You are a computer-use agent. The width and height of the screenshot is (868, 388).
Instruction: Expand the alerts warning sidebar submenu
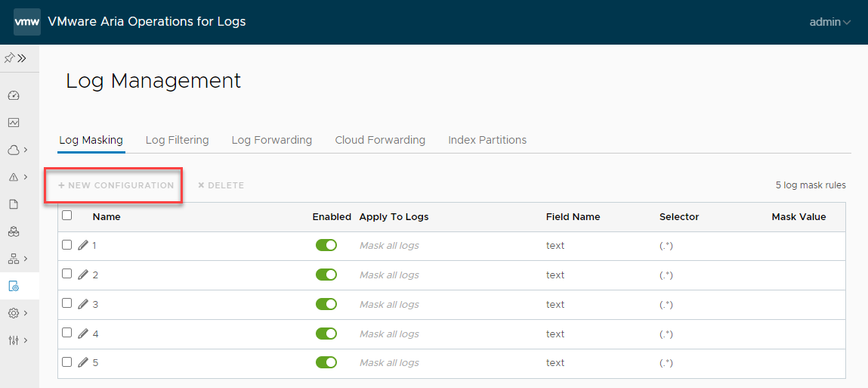[17, 177]
